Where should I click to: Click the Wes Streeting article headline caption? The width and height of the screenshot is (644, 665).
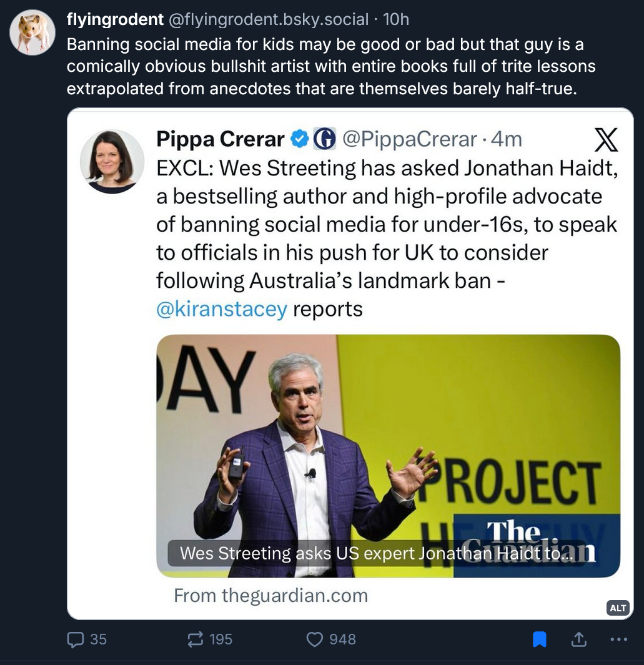coord(375,553)
